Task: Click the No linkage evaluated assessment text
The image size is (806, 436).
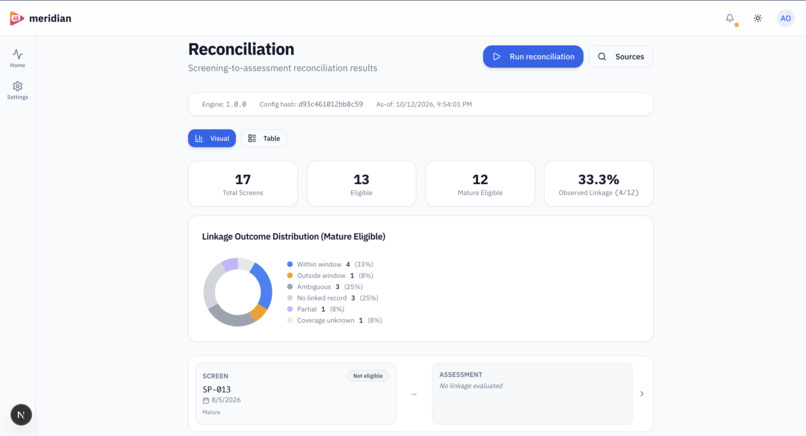Action: point(471,386)
